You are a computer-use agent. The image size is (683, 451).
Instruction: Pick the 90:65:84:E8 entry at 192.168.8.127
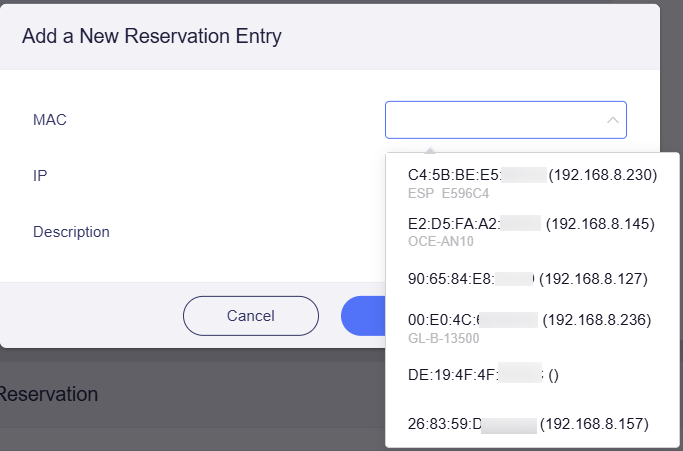(x=528, y=278)
